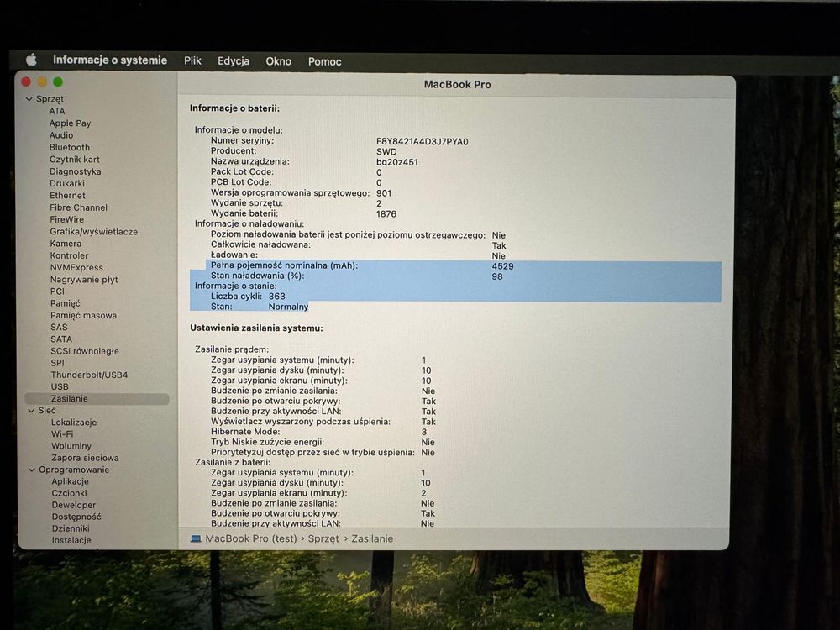The image size is (840, 630).
Task: Select USB in the sidebar
Action: pyautogui.click(x=60, y=386)
